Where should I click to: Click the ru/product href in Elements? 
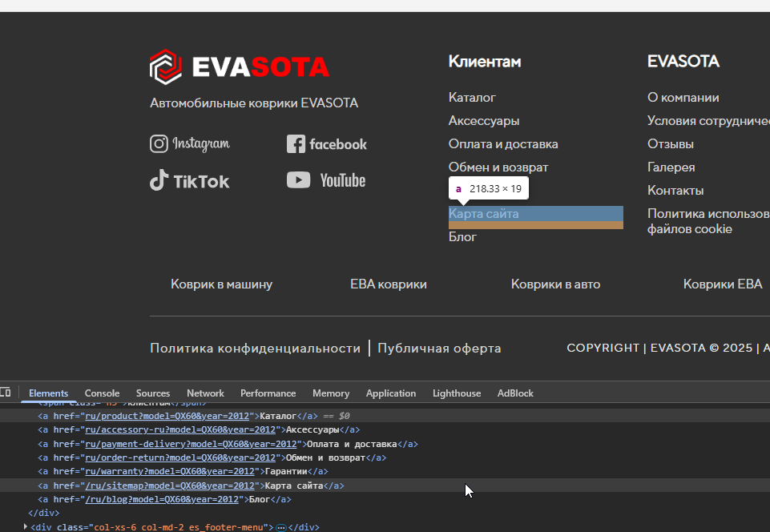167,416
